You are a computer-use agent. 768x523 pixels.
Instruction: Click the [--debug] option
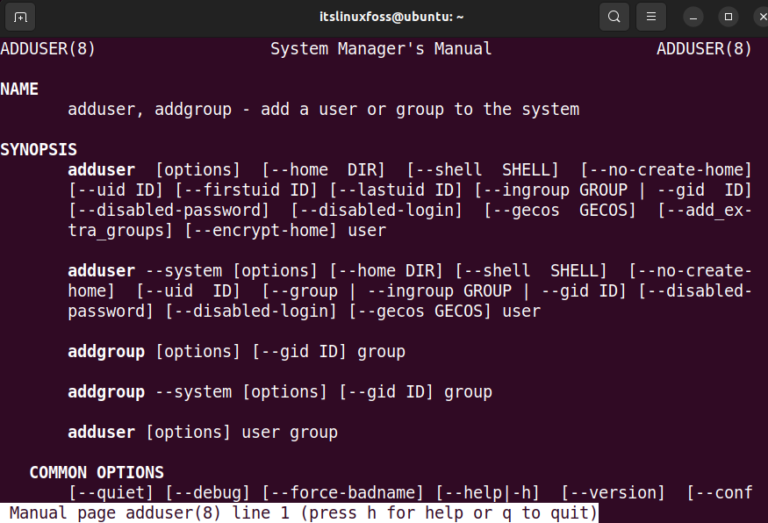click(207, 493)
